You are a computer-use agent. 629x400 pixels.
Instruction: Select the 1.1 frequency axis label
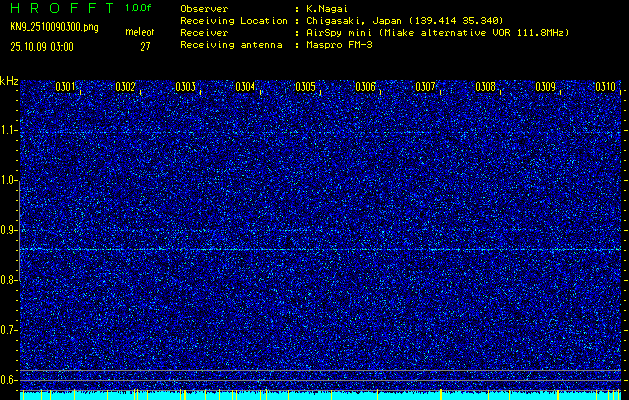click(x=9, y=130)
